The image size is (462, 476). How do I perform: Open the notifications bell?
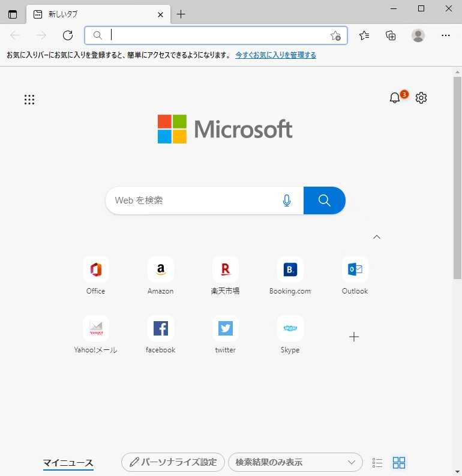tap(395, 98)
